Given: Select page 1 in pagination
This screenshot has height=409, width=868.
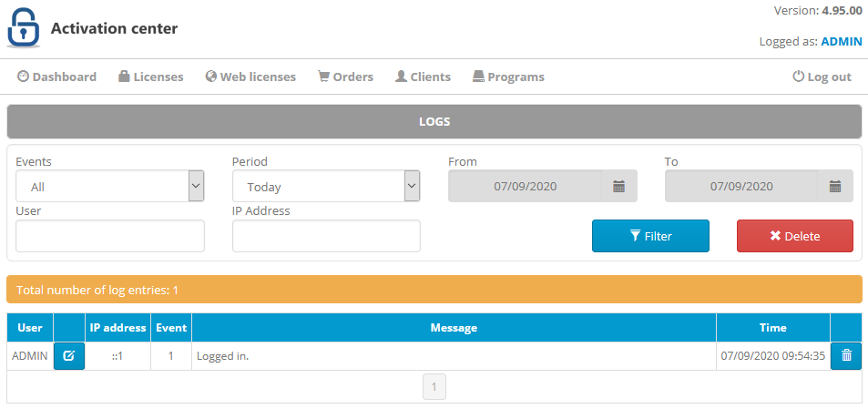Looking at the screenshot, I should (x=434, y=387).
